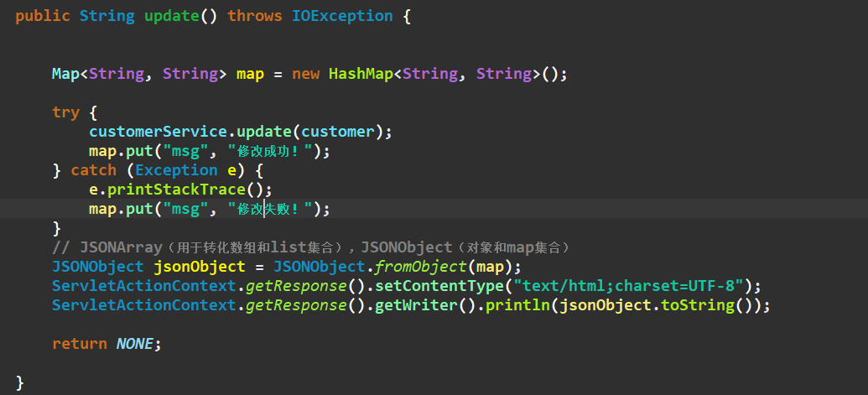
Task: Click Exception in the catch clause
Action: (x=176, y=170)
